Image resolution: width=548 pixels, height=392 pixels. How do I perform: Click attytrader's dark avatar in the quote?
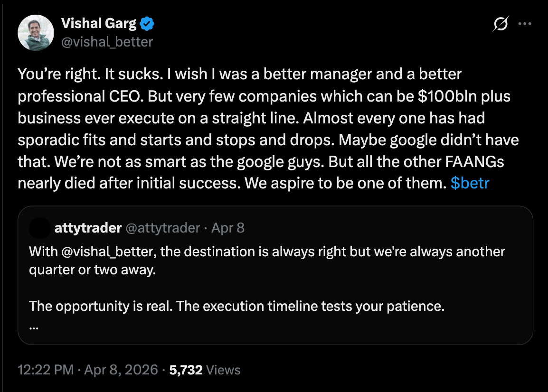[x=39, y=228]
